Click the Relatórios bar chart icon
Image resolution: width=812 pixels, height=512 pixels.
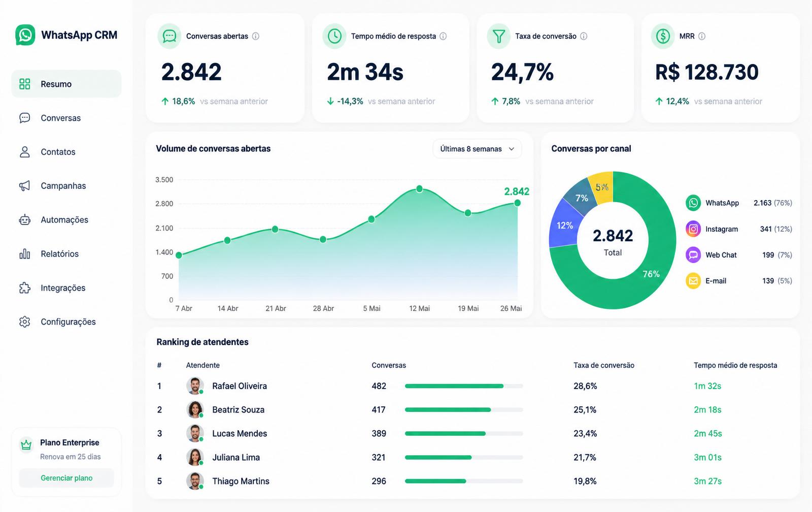tap(24, 253)
